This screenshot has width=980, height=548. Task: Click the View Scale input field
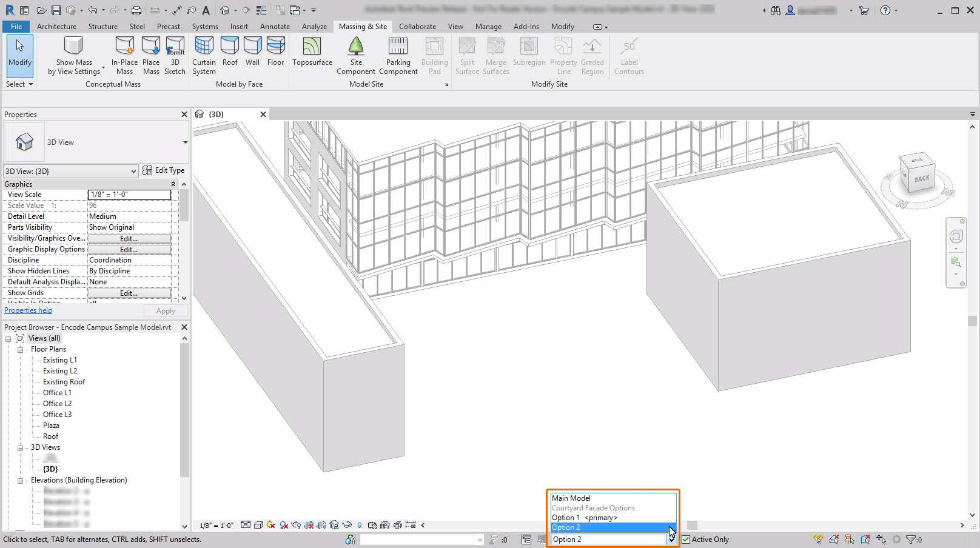coord(129,195)
